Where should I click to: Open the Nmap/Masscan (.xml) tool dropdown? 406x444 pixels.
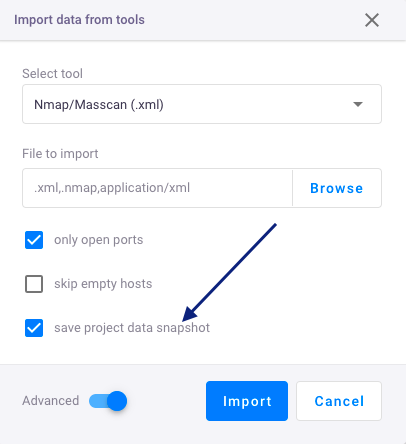click(x=202, y=104)
